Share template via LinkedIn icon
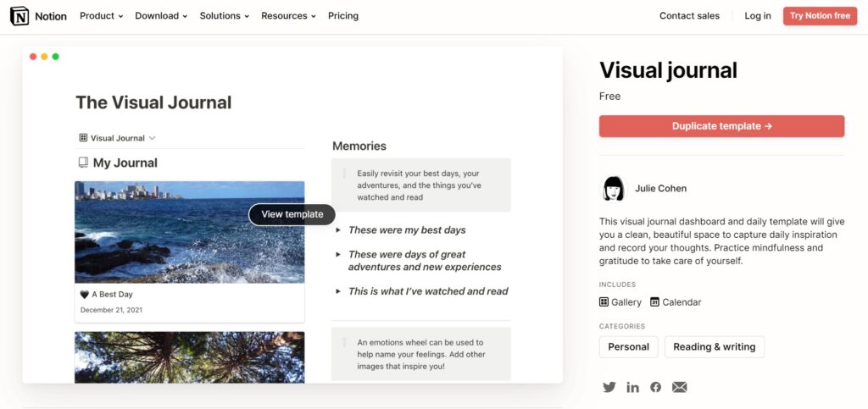The height and width of the screenshot is (409, 868). (x=632, y=387)
